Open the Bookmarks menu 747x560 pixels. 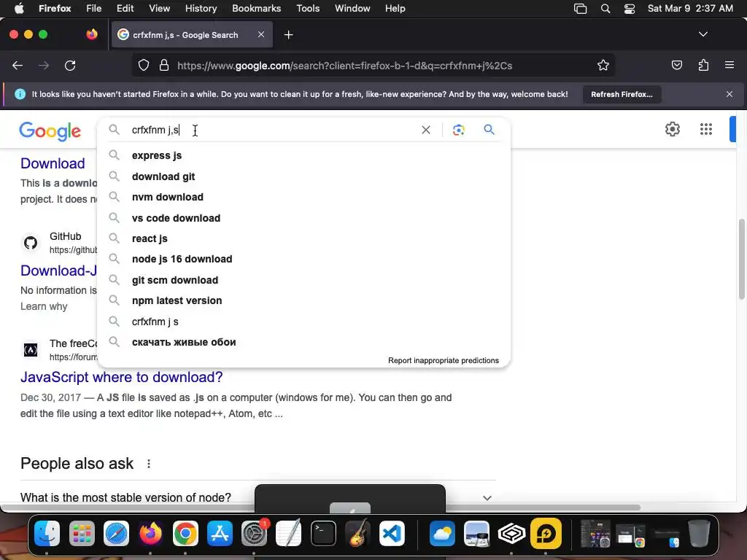point(256,9)
